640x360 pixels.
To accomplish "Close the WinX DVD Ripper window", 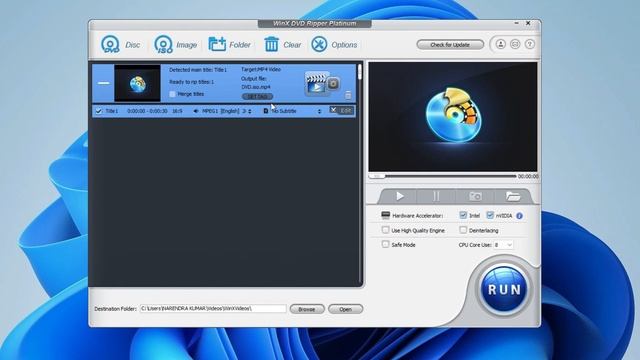I will tap(528, 24).
